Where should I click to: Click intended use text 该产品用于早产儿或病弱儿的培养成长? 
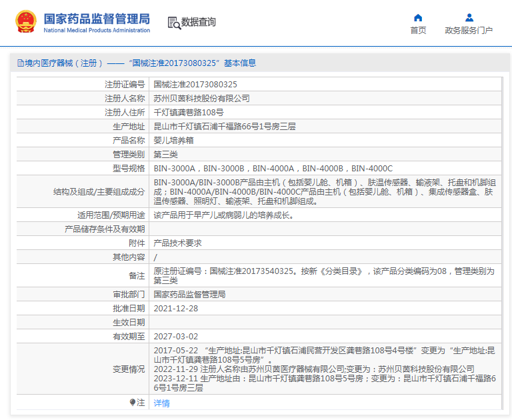[x=224, y=215]
